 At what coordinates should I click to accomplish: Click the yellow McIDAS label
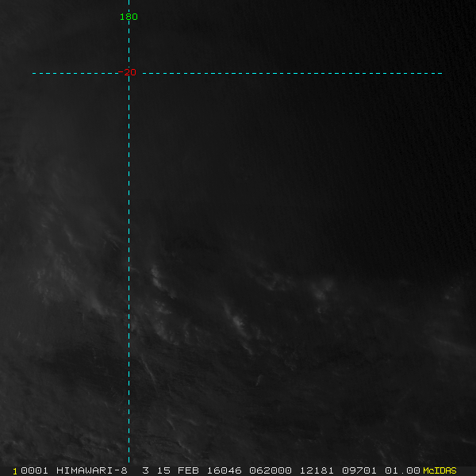440,470
